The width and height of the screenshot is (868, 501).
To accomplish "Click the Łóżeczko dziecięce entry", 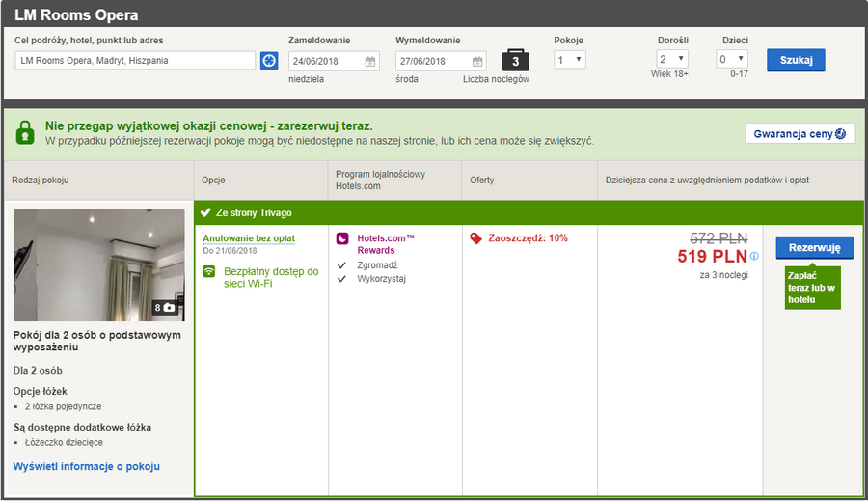I will [x=64, y=443].
